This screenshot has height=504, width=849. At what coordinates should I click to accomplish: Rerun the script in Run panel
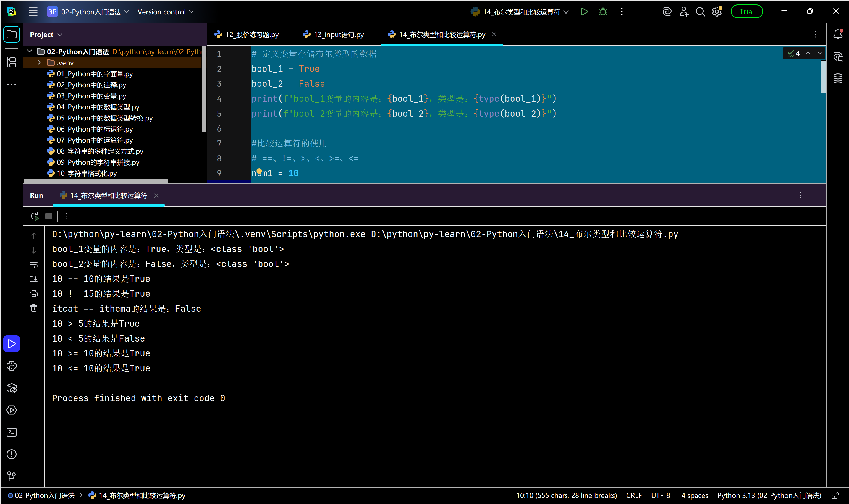[34, 216]
